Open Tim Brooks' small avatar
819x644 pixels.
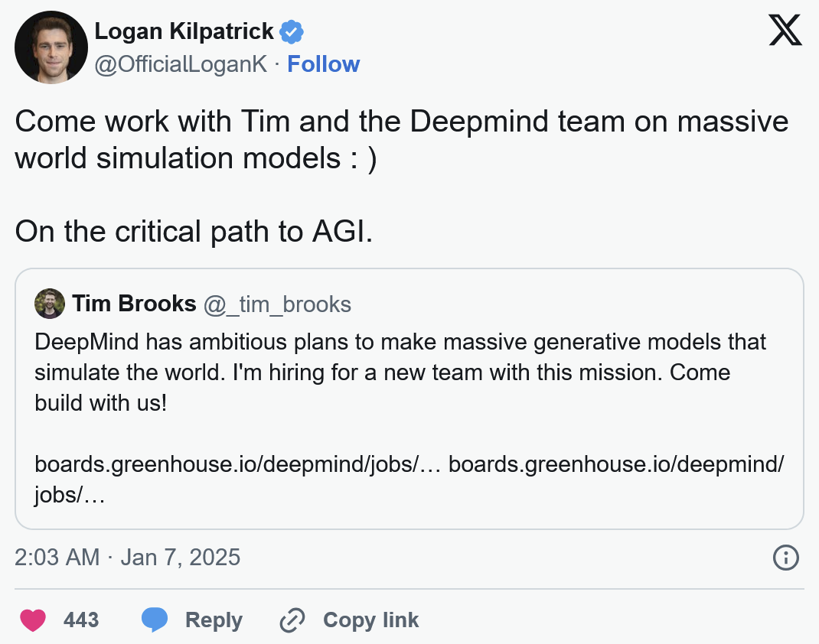click(50, 304)
